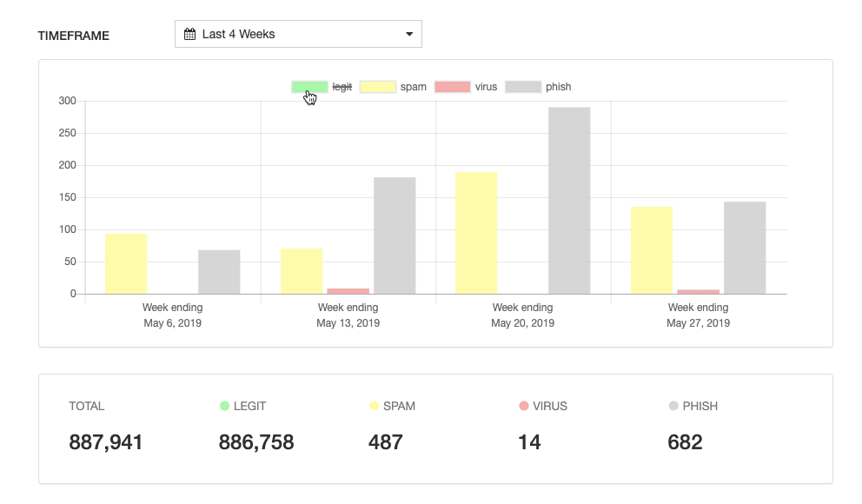
Task: Select the phish bar for week ending May 20
Action: tap(569, 201)
